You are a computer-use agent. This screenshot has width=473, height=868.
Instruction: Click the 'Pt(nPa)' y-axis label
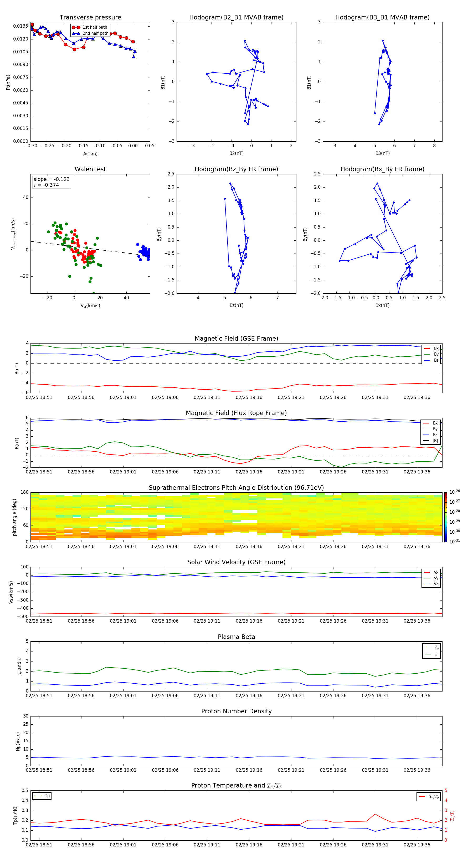pyautogui.click(x=8, y=82)
